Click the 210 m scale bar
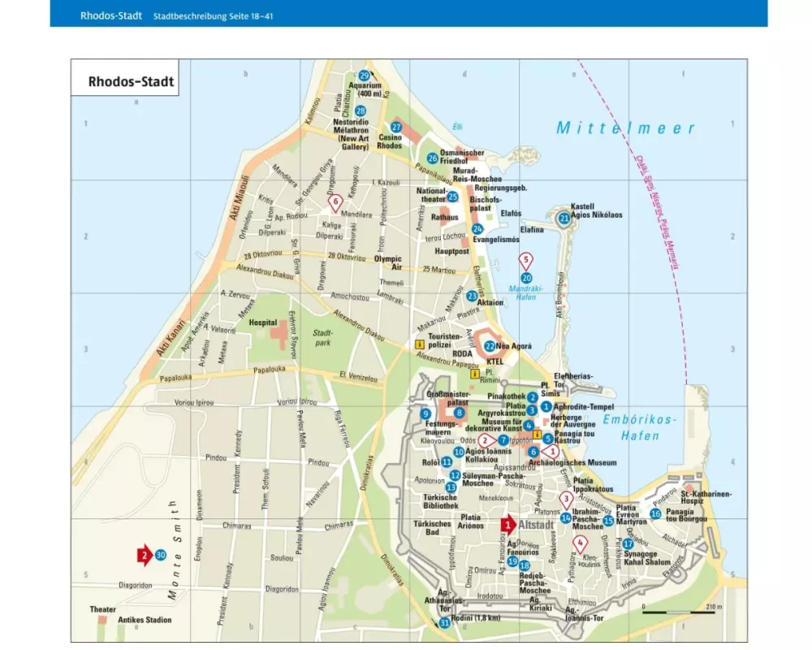This screenshot has width=812, height=650. [x=678, y=613]
